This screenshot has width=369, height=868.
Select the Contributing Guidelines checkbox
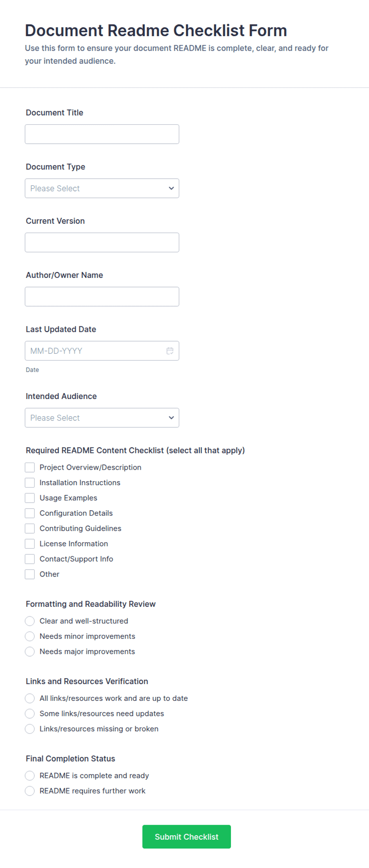click(x=30, y=529)
